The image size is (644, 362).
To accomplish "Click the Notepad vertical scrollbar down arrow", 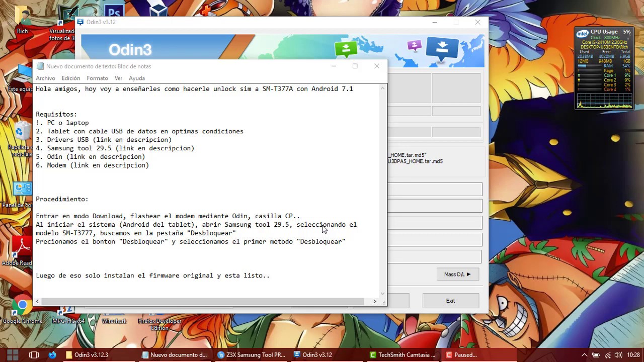I will (x=382, y=293).
